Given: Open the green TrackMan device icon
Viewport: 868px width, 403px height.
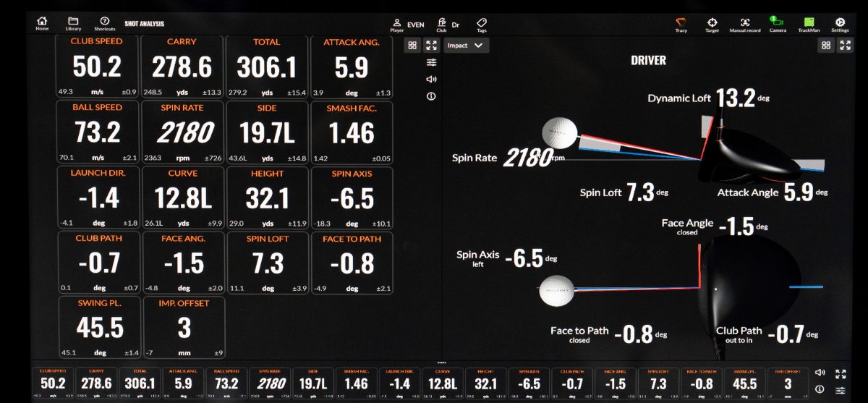Looking at the screenshot, I should tap(809, 24).
